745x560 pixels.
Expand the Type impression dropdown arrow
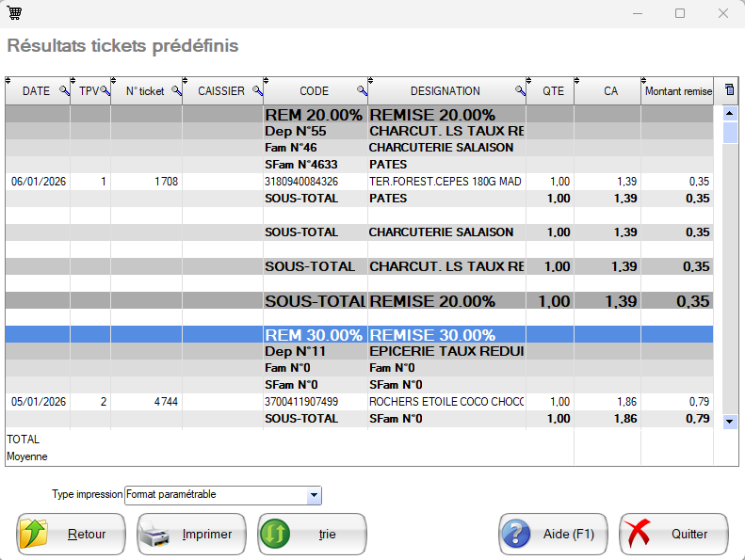point(314,495)
